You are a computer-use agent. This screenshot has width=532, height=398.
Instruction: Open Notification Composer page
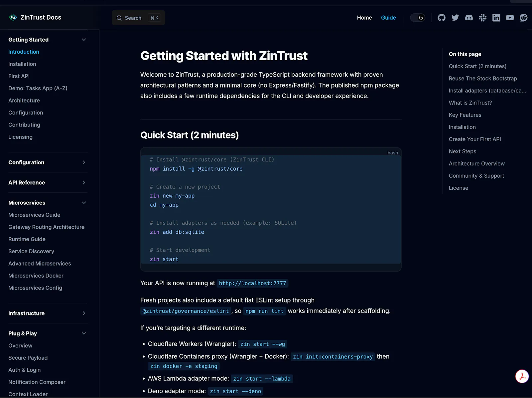pyautogui.click(x=37, y=382)
